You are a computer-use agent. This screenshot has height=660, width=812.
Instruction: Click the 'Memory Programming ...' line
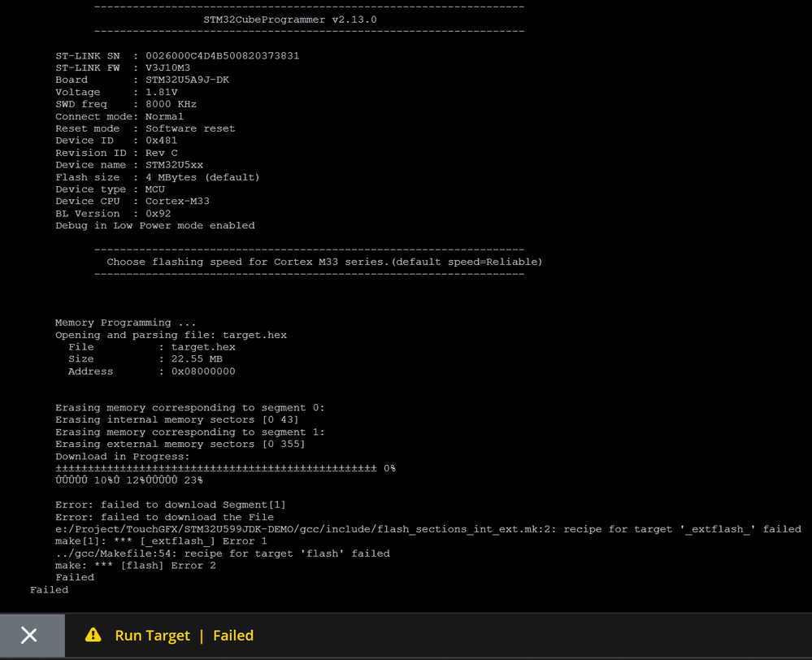pos(126,322)
